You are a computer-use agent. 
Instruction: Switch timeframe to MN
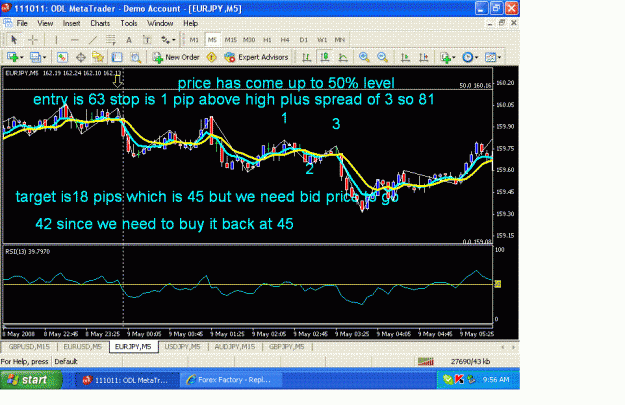coord(340,39)
